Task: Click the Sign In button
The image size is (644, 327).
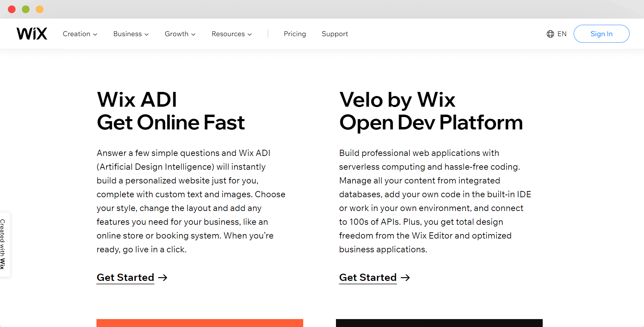Action: coord(601,34)
